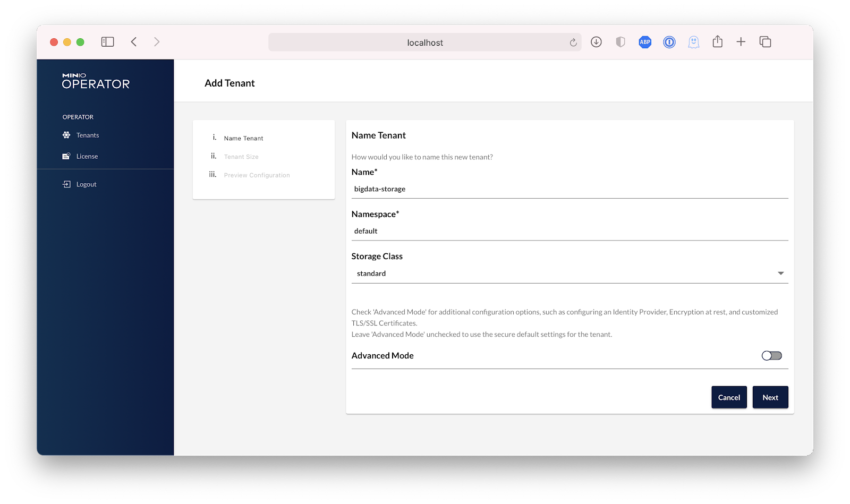Focus the Namespace input field
850x504 pixels.
(569, 231)
